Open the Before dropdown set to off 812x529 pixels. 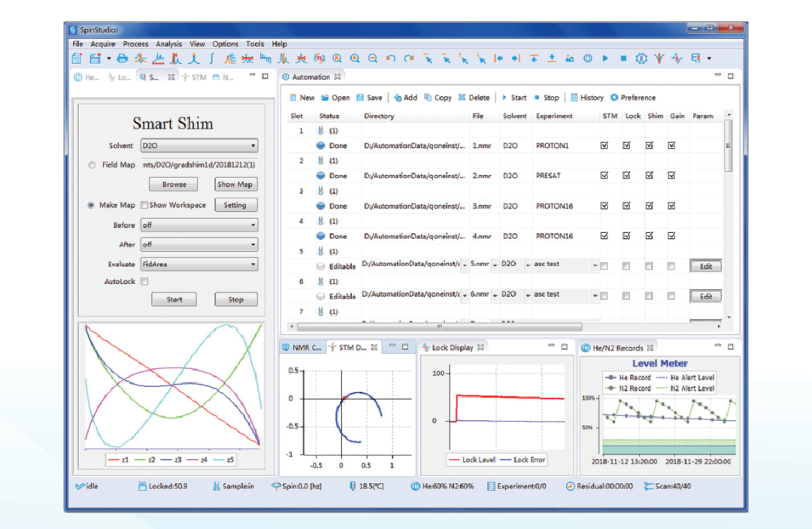click(199, 225)
